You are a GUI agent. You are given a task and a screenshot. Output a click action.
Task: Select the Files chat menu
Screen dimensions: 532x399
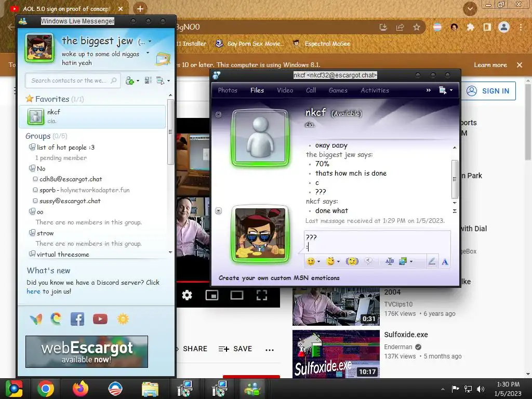257,90
